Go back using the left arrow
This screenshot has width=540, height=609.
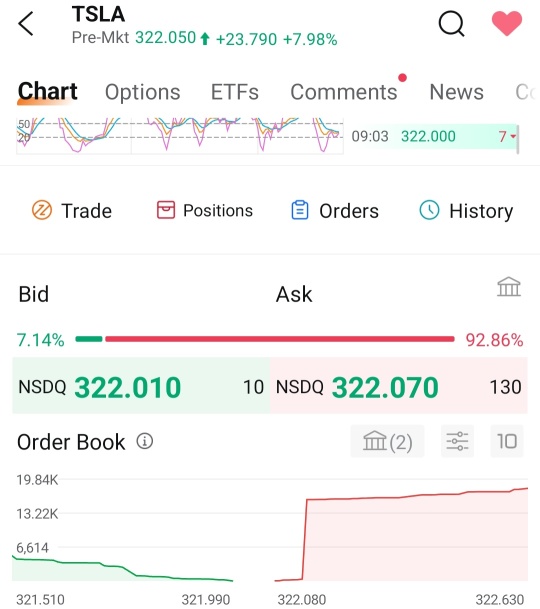26,24
